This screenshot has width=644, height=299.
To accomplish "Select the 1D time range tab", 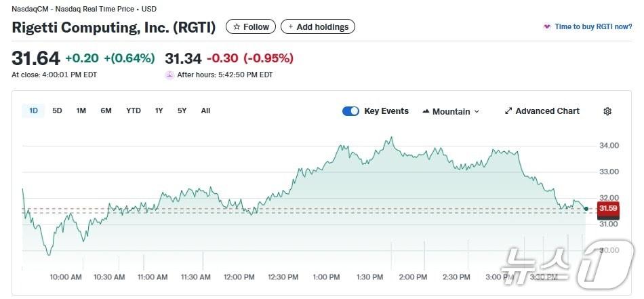I will click(33, 111).
